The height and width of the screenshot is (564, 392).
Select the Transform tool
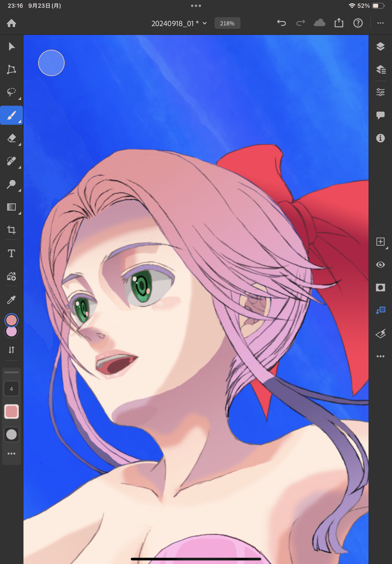[x=11, y=69]
